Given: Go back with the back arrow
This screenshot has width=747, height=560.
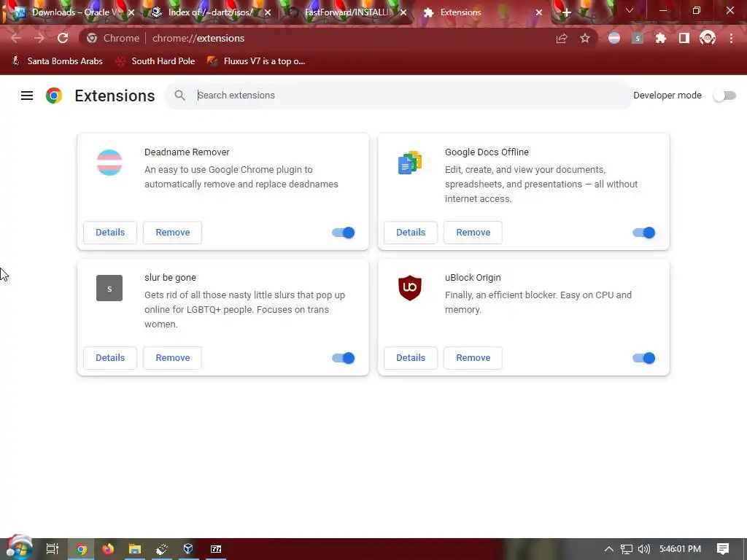Looking at the screenshot, I should [16, 38].
